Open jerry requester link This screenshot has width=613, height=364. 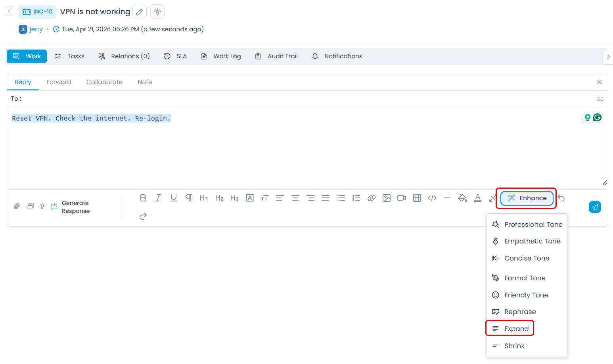point(36,29)
